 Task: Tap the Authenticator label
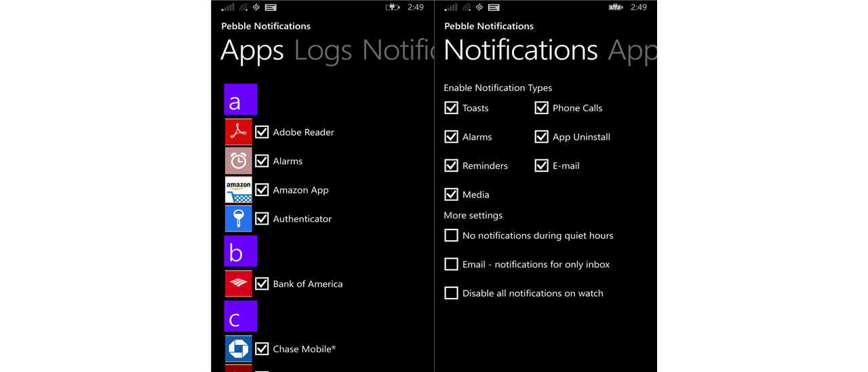tap(302, 219)
